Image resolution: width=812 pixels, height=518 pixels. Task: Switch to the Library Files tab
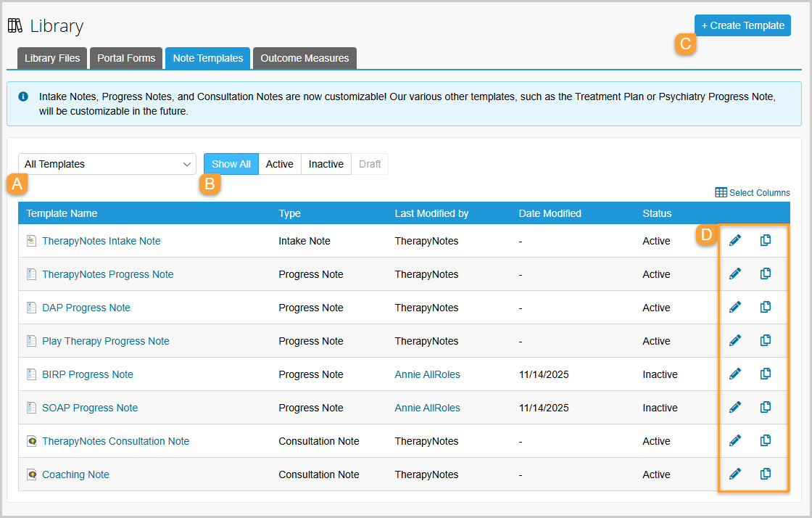(52, 58)
